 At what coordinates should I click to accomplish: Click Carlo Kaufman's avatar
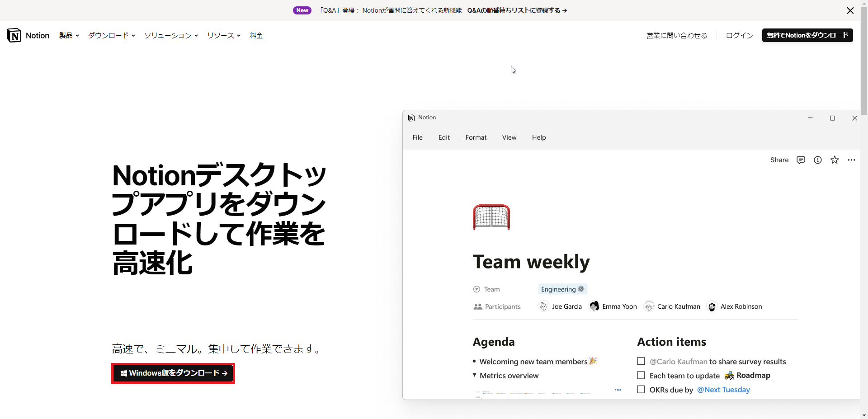point(649,306)
